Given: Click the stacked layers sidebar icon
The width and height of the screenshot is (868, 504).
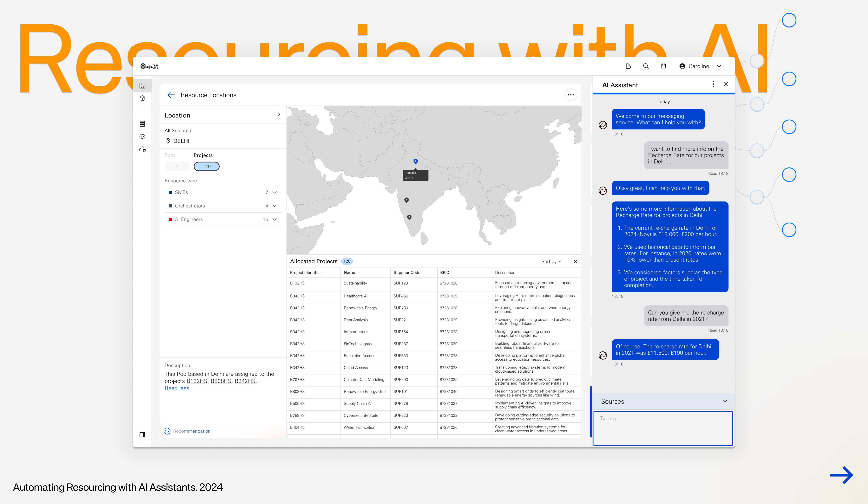Looking at the screenshot, I should (x=142, y=124).
